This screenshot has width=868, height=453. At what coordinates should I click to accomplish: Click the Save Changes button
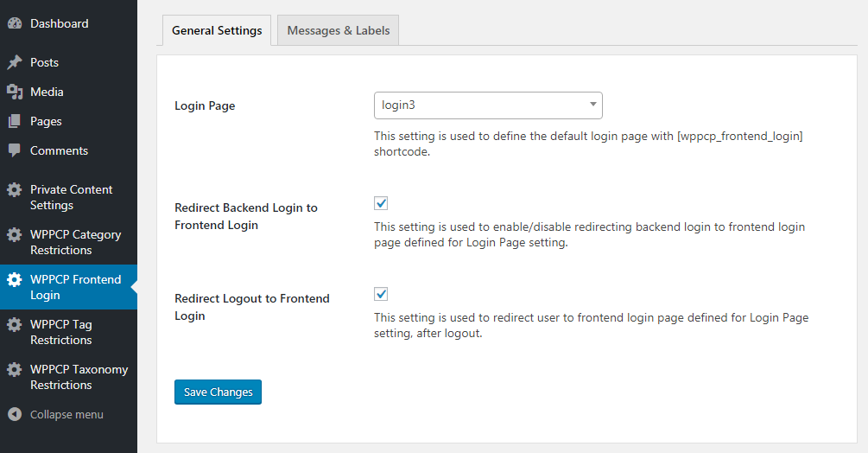(218, 392)
